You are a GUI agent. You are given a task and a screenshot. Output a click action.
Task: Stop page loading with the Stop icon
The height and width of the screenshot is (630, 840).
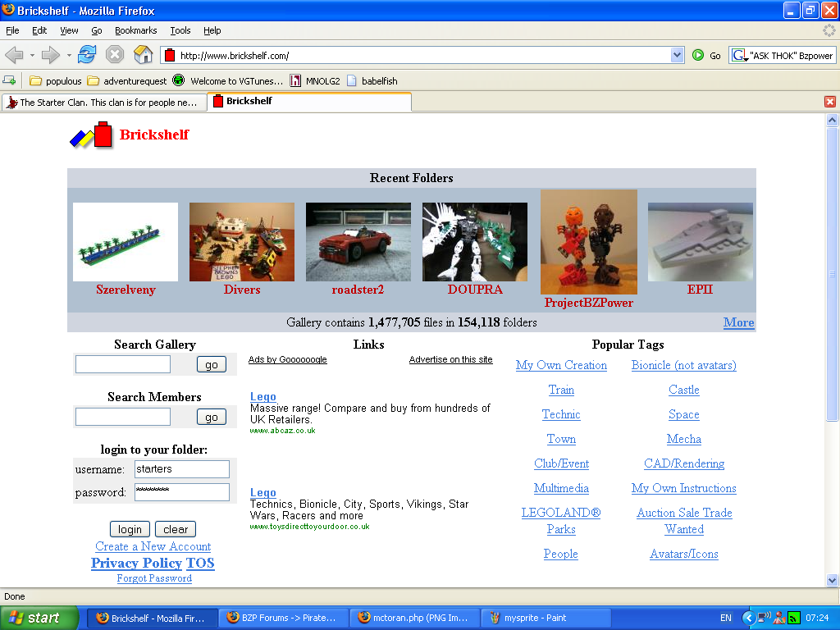point(114,56)
